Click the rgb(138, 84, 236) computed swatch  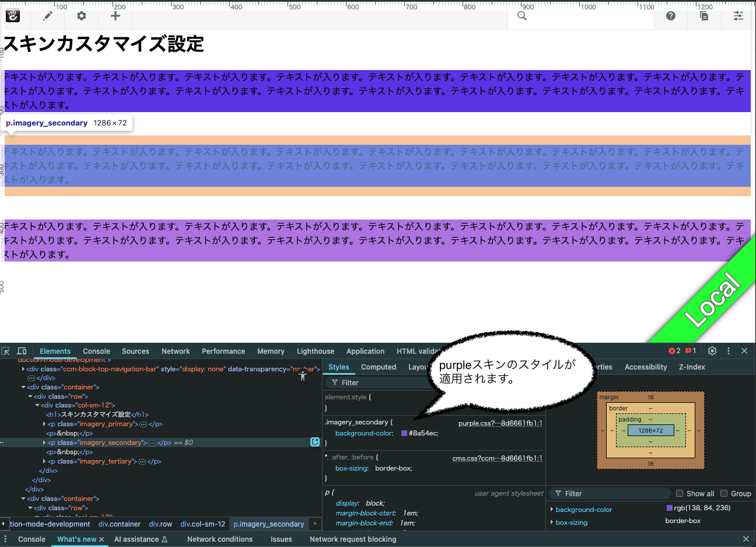coord(670,508)
